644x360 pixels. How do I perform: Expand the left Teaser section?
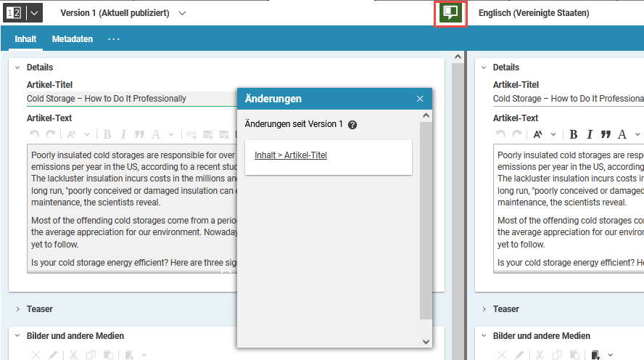coord(17,309)
